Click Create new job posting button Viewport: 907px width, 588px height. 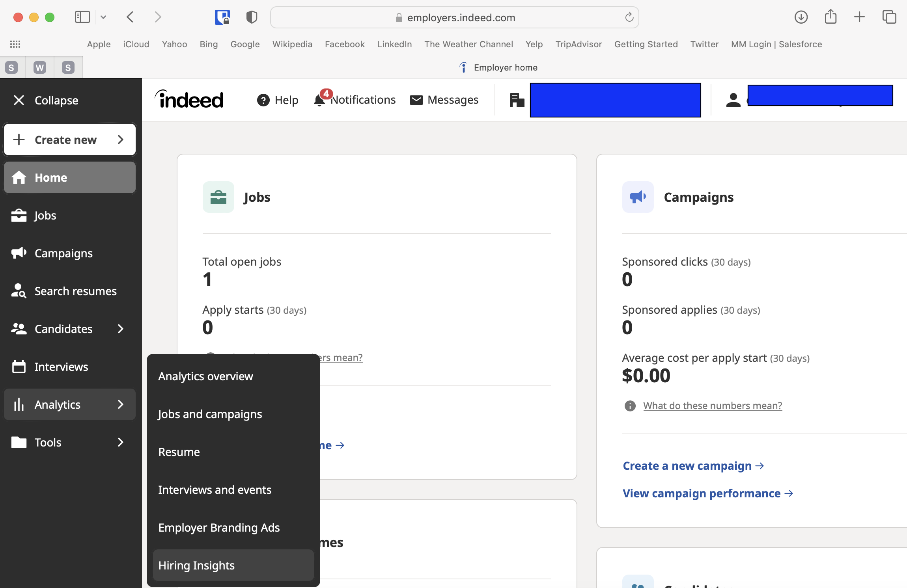click(x=69, y=140)
